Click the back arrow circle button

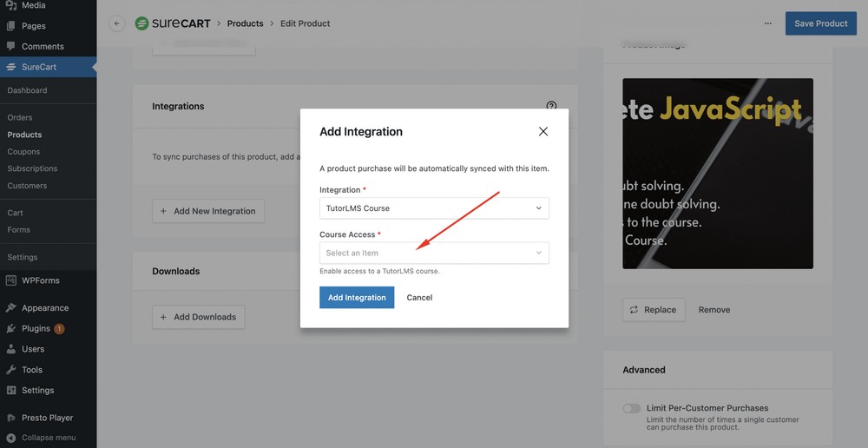(117, 23)
